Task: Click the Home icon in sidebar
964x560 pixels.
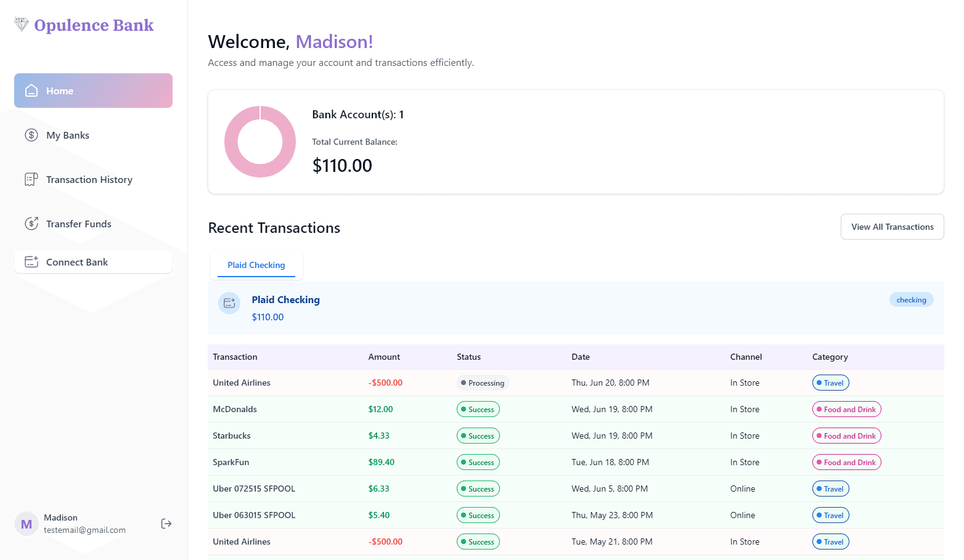Action: point(31,91)
